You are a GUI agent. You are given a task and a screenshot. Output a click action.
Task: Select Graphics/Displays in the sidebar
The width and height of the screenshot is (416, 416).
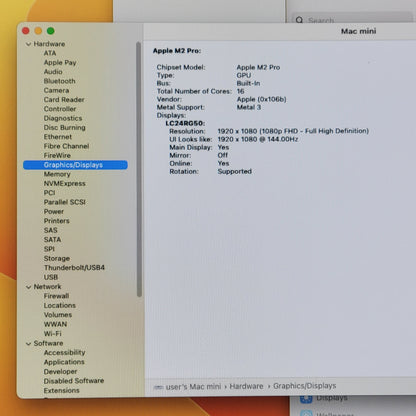pyautogui.click(x=75, y=165)
